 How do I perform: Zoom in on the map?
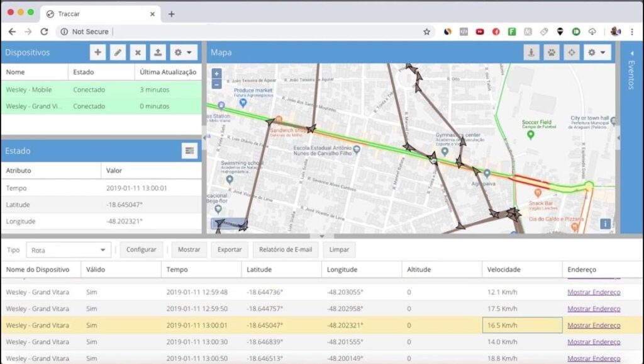[216, 74]
